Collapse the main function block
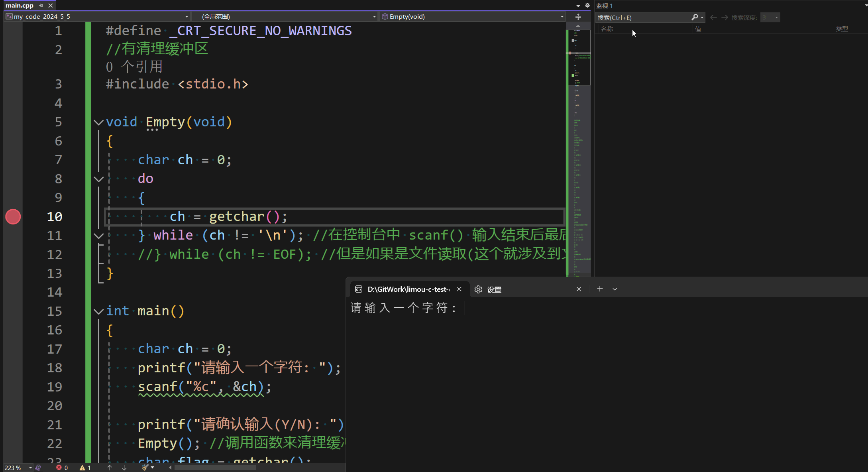Screen dimensions: 868x472 click(x=98, y=311)
